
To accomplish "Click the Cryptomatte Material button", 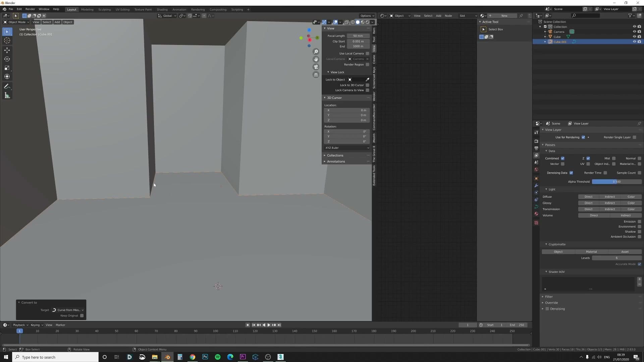I will coord(591,252).
